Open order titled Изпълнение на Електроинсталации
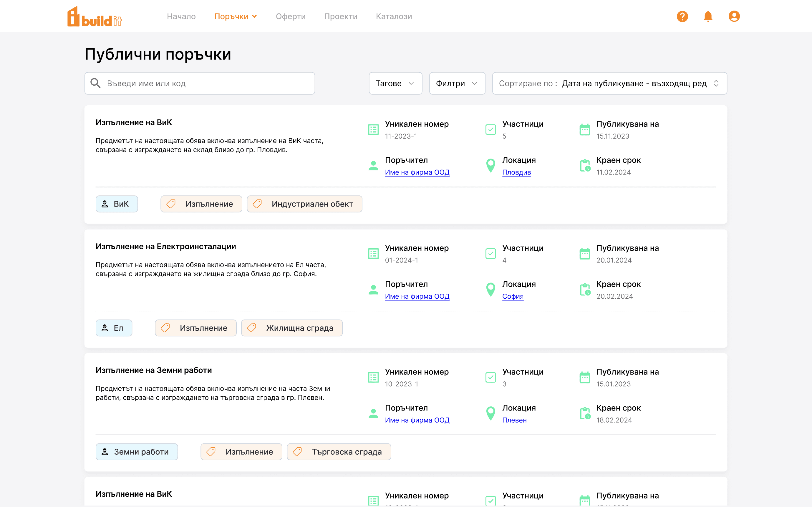 coord(166,247)
